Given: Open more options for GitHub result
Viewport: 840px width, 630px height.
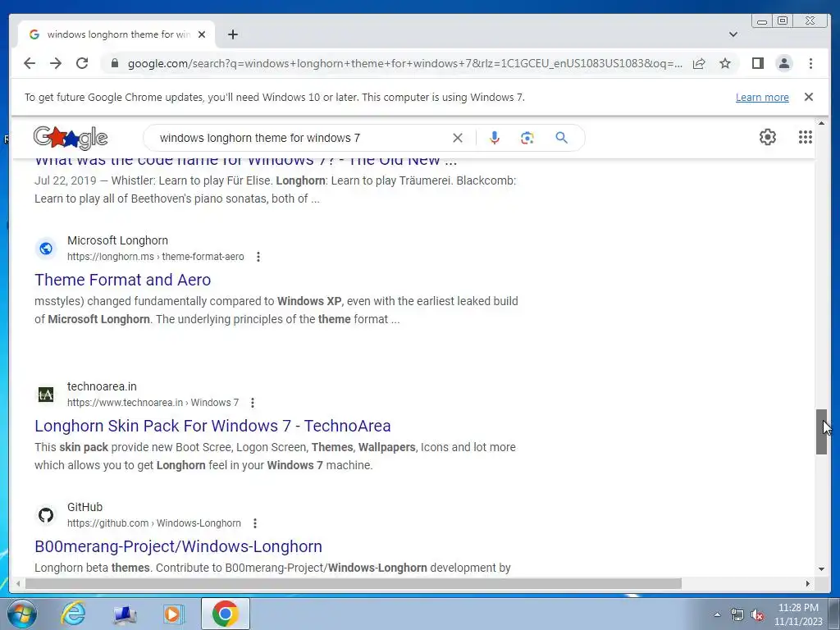Looking at the screenshot, I should pyautogui.click(x=255, y=523).
